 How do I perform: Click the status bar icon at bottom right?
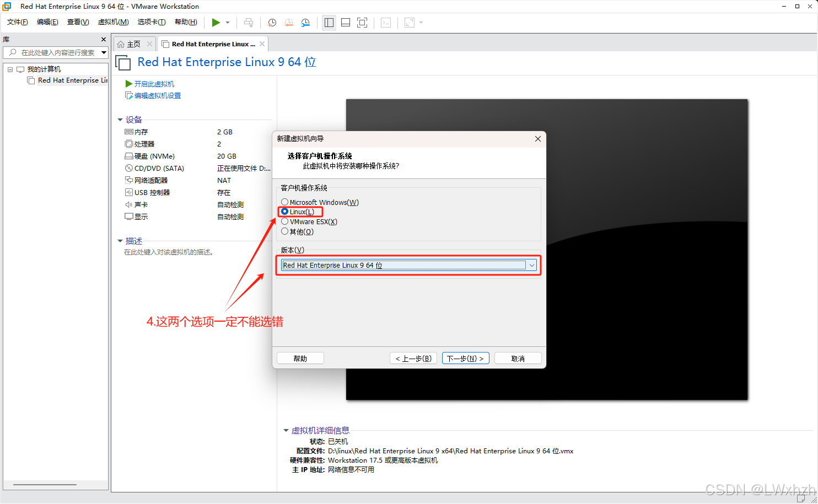pyautogui.click(x=801, y=498)
